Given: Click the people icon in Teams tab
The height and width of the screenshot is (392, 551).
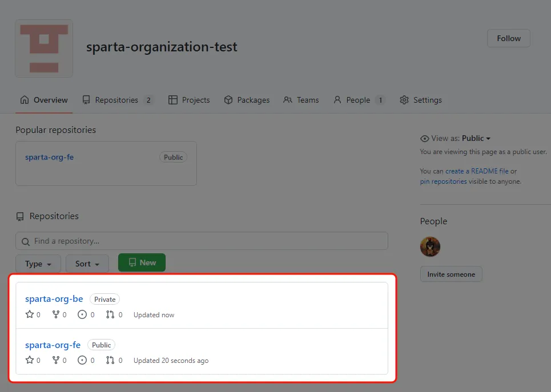Looking at the screenshot, I should click(x=288, y=100).
